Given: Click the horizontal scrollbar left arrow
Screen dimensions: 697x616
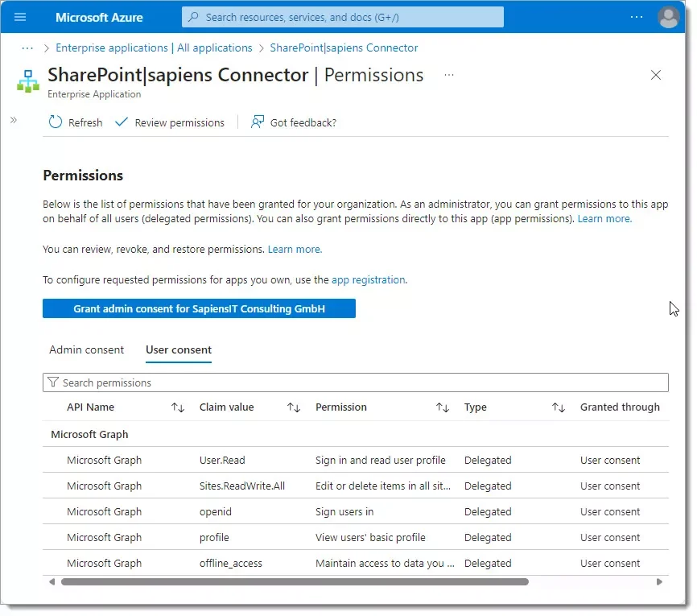Looking at the screenshot, I should point(52,581).
